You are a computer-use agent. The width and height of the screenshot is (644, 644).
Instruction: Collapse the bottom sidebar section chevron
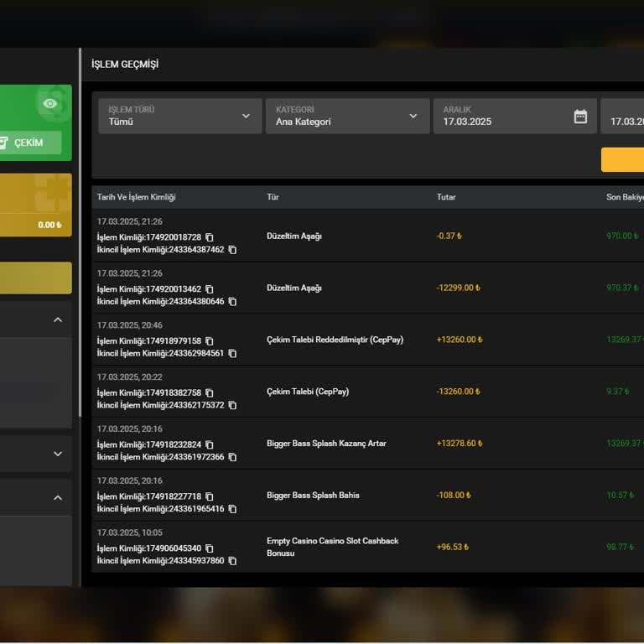click(58, 498)
